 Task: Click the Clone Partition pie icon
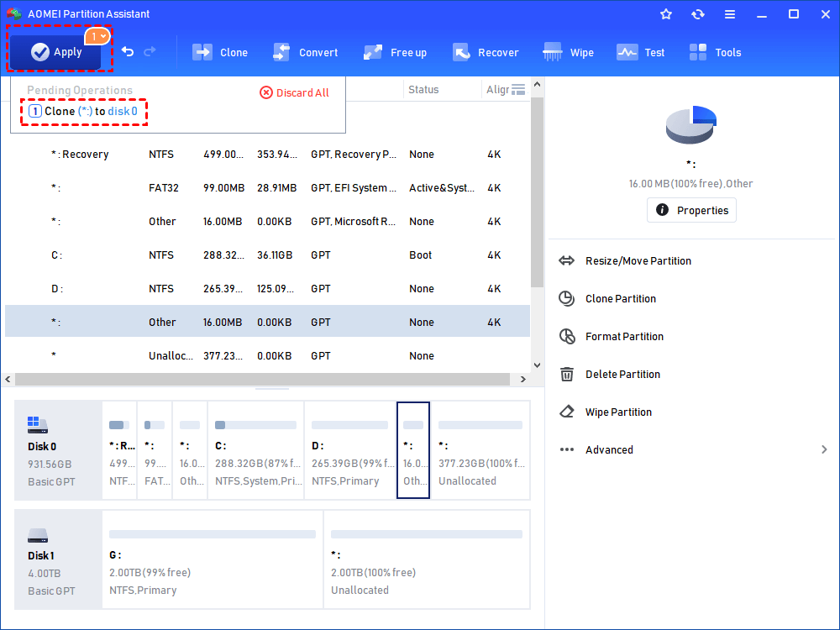567,298
